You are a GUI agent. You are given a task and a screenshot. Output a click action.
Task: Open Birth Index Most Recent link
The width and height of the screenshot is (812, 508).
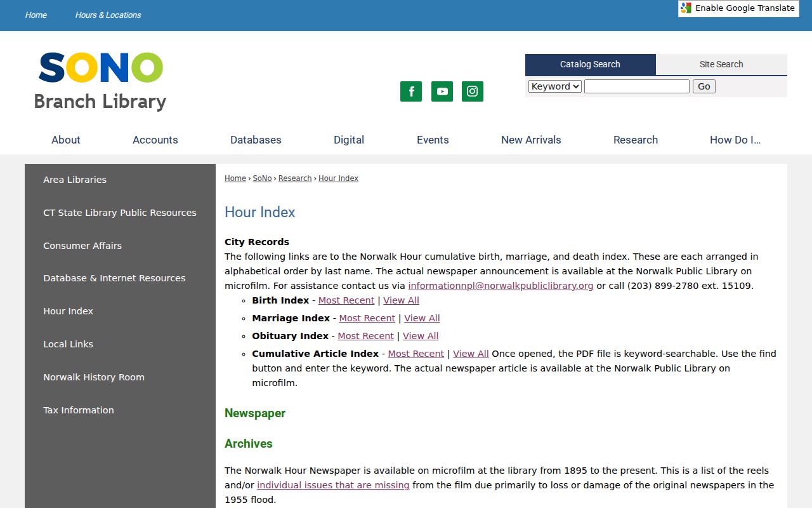(346, 300)
